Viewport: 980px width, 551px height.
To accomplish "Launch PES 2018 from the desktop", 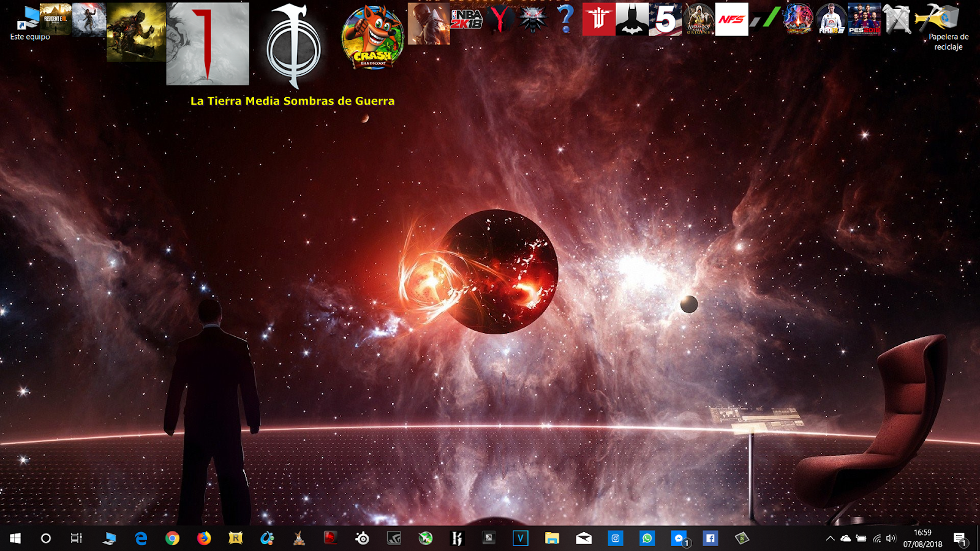I will [x=864, y=19].
